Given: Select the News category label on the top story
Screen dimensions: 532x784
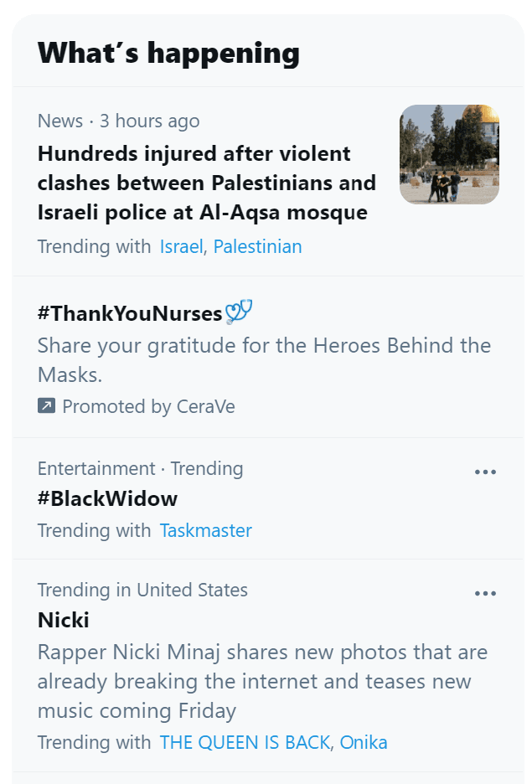Looking at the screenshot, I should (59, 121).
